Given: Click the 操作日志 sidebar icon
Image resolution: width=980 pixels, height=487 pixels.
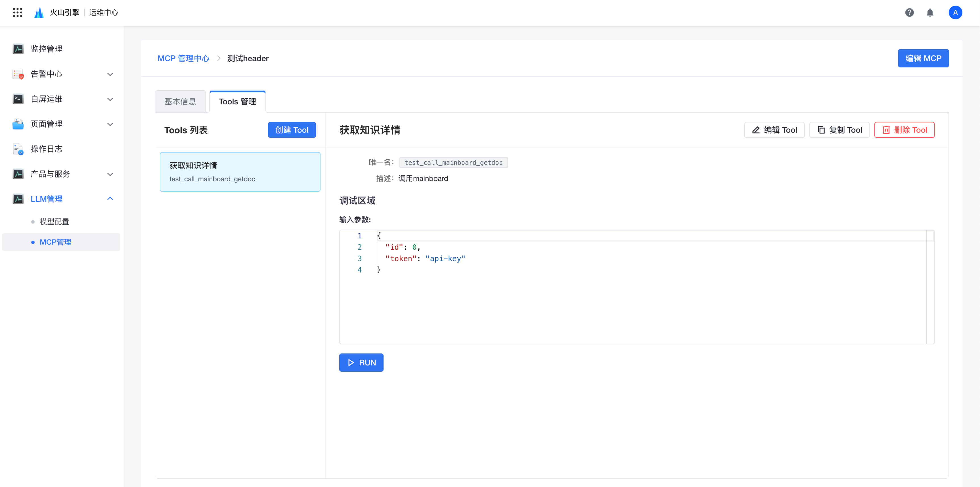Looking at the screenshot, I should tap(18, 149).
